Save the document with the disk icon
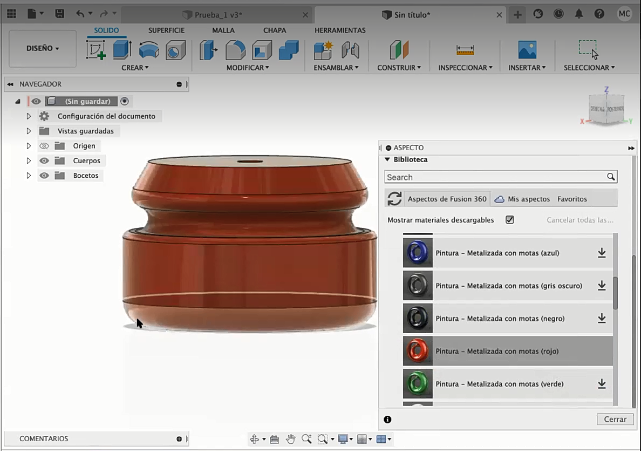 59,13
